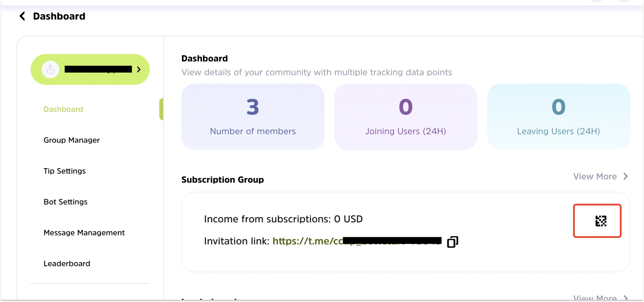Click the Dashboard page title at top
Image resolution: width=644 pixels, height=302 pixels.
point(59,16)
